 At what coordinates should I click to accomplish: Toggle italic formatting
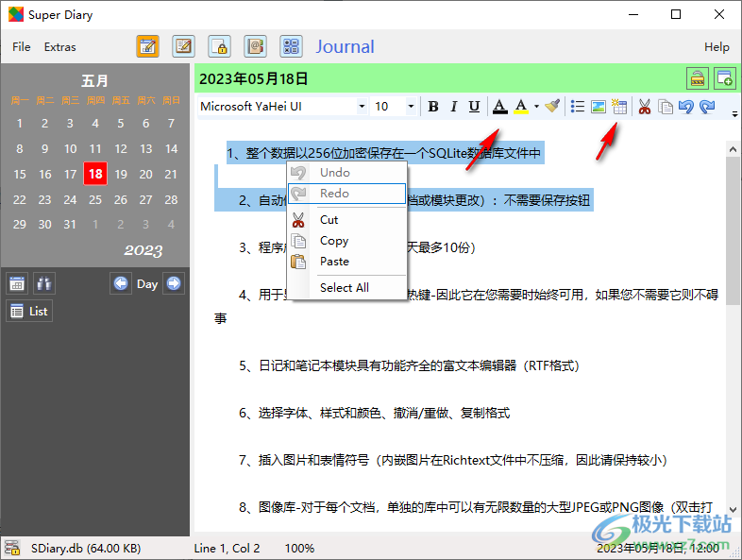pyautogui.click(x=454, y=107)
